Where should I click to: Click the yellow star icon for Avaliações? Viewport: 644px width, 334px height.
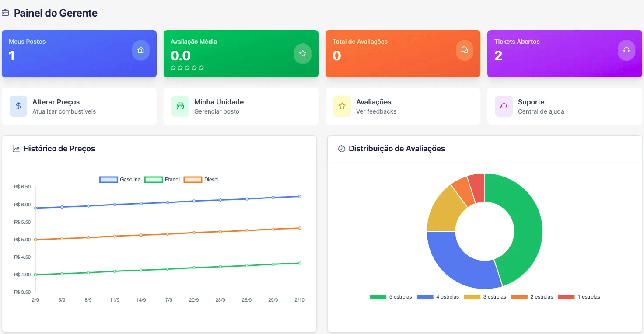(x=342, y=106)
